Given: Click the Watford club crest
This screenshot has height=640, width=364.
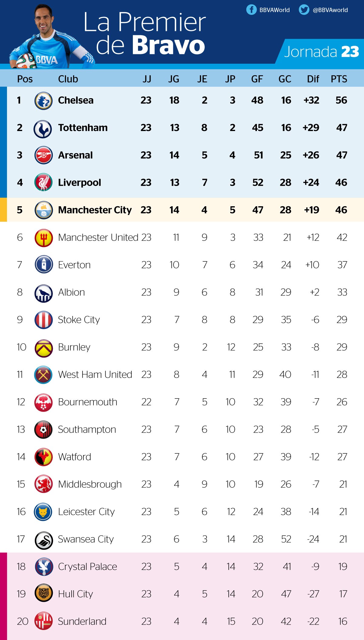Looking at the screenshot, I should (43, 457).
